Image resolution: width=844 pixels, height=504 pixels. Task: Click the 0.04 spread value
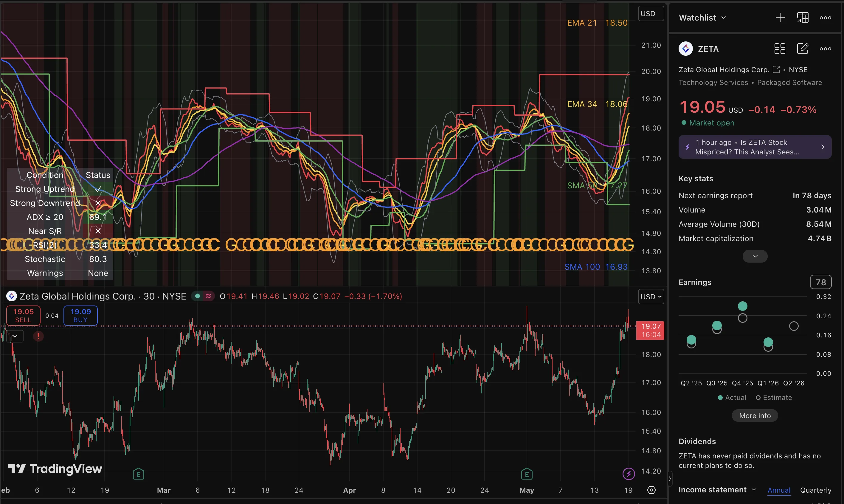pyautogui.click(x=52, y=316)
